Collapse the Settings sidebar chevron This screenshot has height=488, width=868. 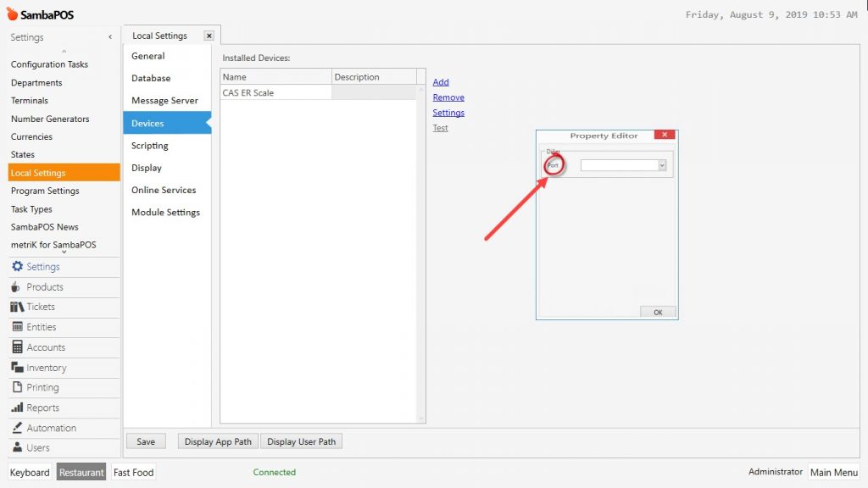tap(110, 37)
